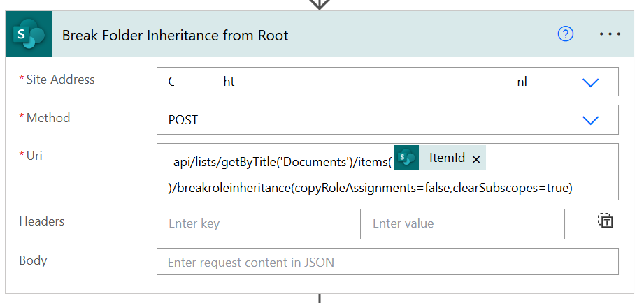Click the arrow connector above the action
This screenshot has height=303, width=644.
[x=320, y=4]
